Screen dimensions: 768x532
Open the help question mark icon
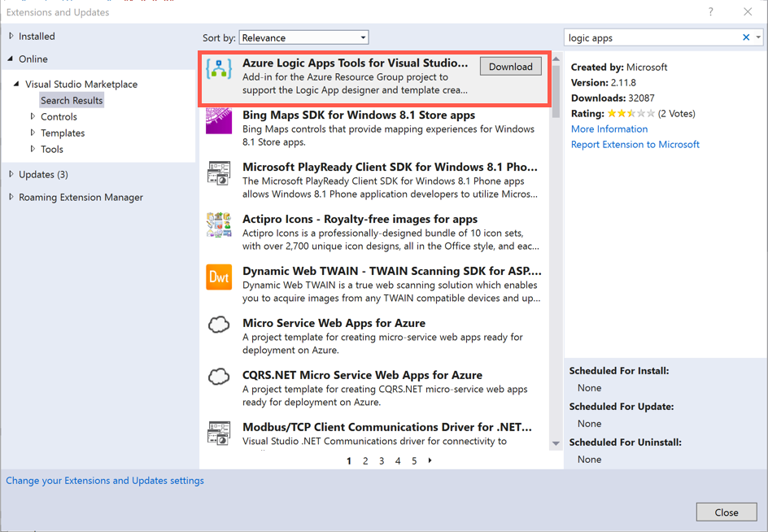[x=711, y=11]
